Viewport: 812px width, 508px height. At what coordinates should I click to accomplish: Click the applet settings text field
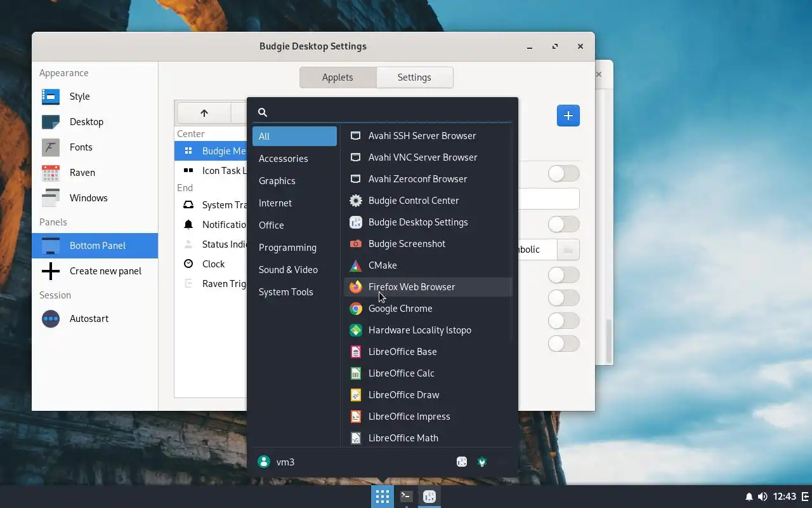(549, 199)
